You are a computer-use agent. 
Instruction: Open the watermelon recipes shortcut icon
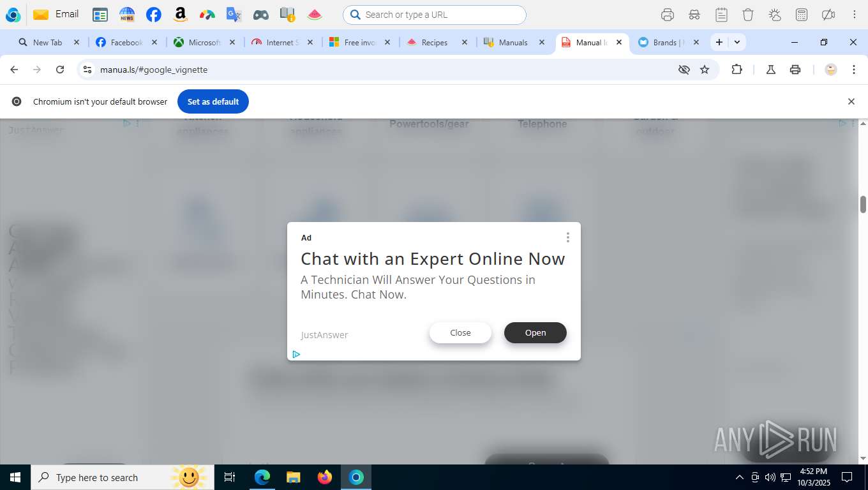coord(315,15)
